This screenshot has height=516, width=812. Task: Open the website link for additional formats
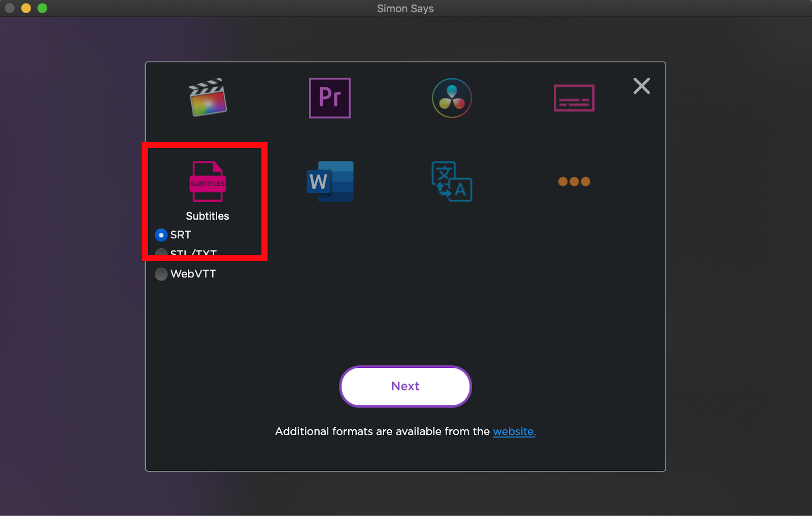click(x=514, y=431)
